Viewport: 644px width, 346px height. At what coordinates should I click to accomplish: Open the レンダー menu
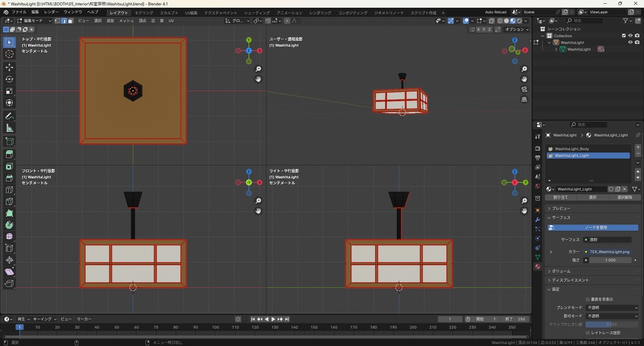pyautogui.click(x=51, y=12)
